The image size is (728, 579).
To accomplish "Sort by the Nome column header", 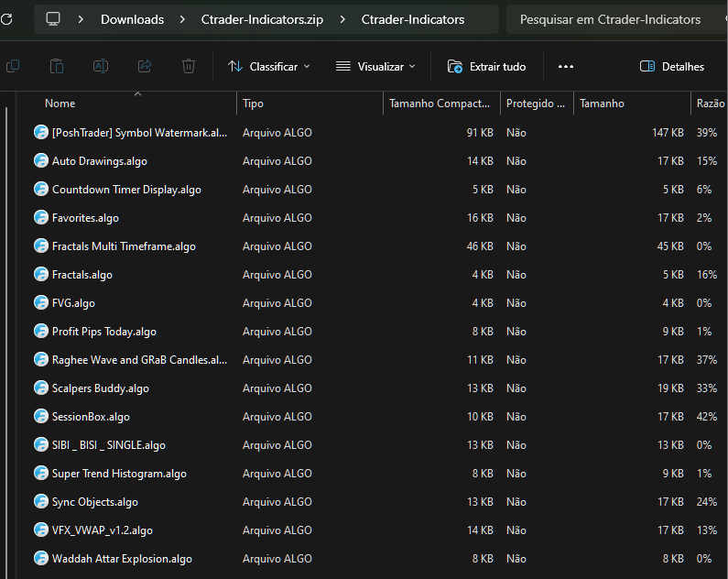I will click(x=60, y=104).
